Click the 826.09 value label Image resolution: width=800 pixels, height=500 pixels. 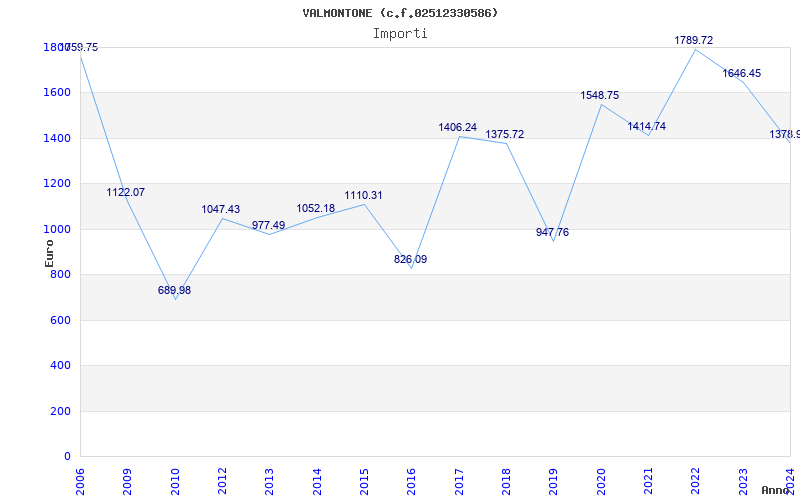410,259
